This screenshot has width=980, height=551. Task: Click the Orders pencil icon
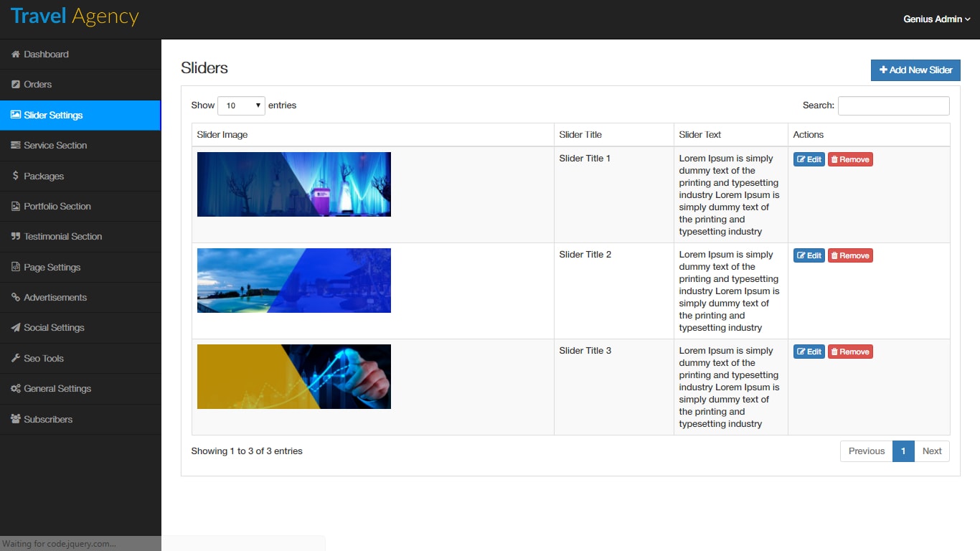(15, 85)
